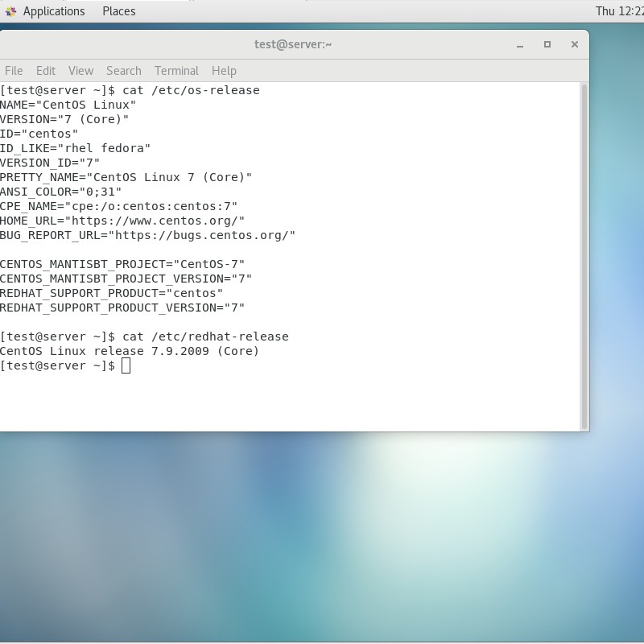Open the terminal Search menu

click(124, 71)
